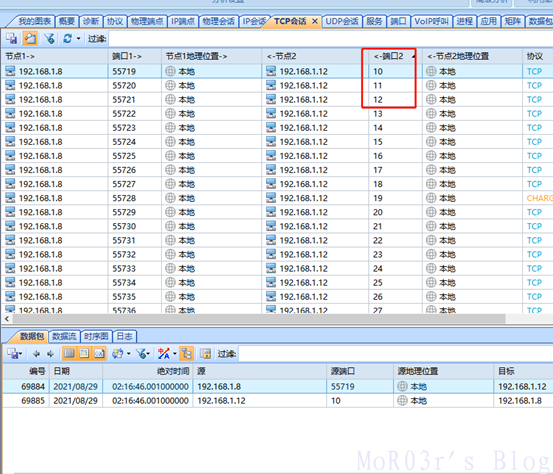
Task: Select the row with port 55728
Action: (276, 198)
